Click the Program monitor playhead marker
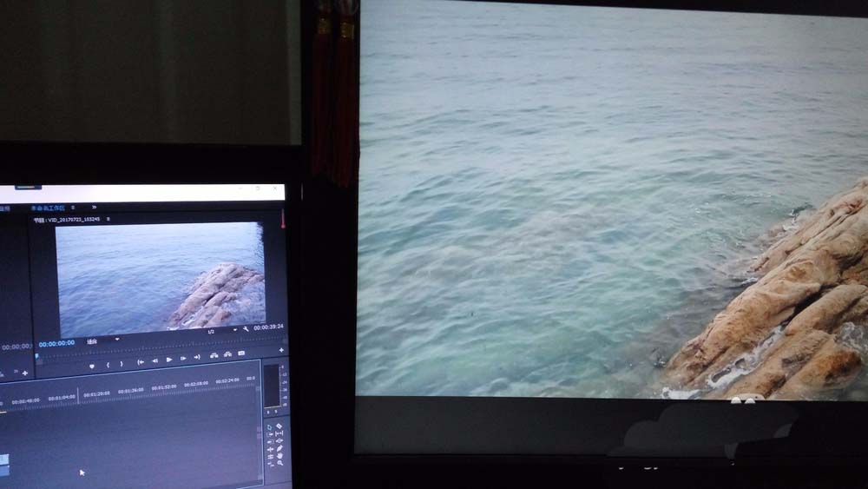The image size is (868, 489). point(37,356)
